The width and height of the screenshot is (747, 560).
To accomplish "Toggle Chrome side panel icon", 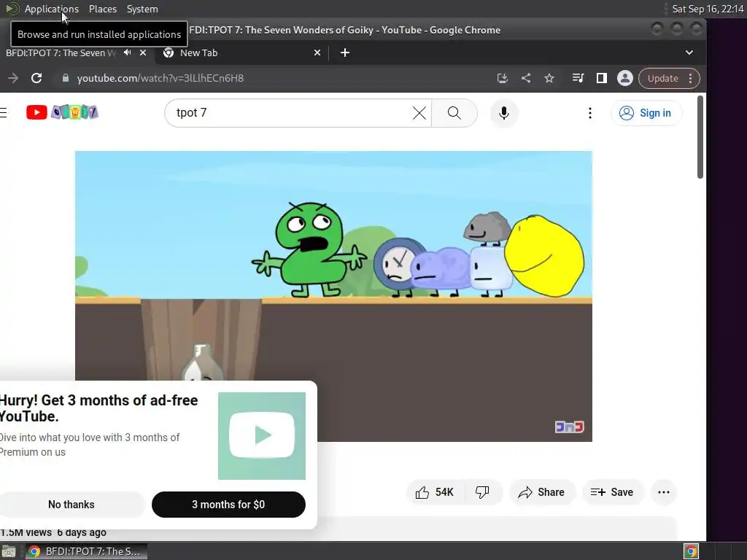I will (602, 78).
